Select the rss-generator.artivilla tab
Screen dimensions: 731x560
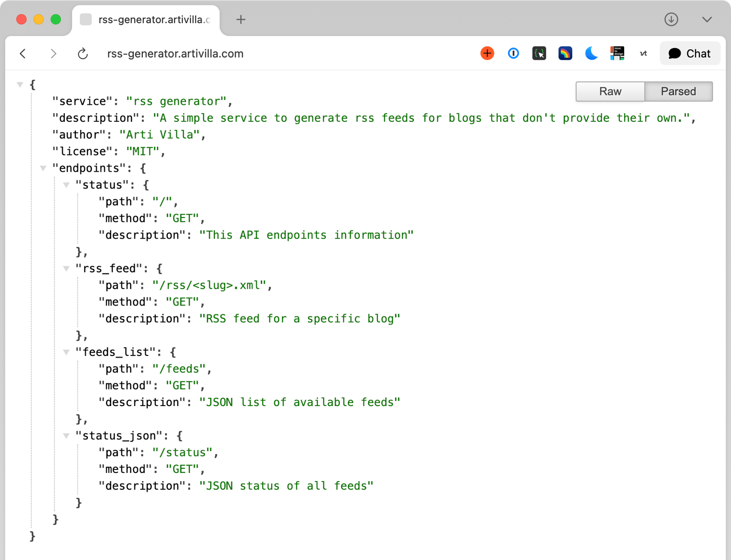(146, 20)
